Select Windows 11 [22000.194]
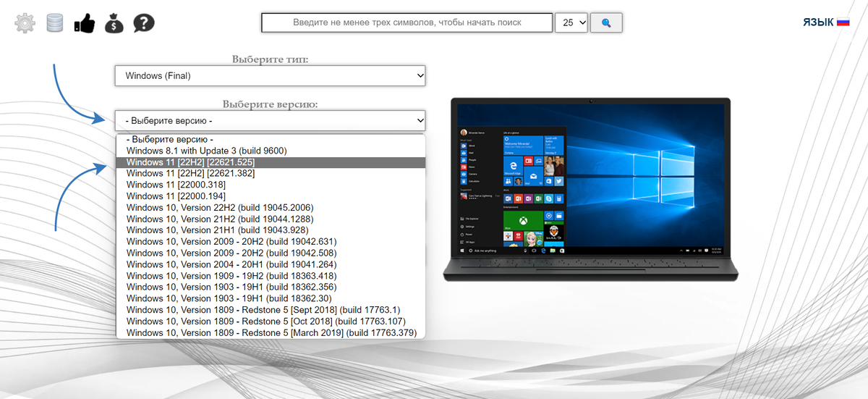868x399 pixels. point(271,196)
